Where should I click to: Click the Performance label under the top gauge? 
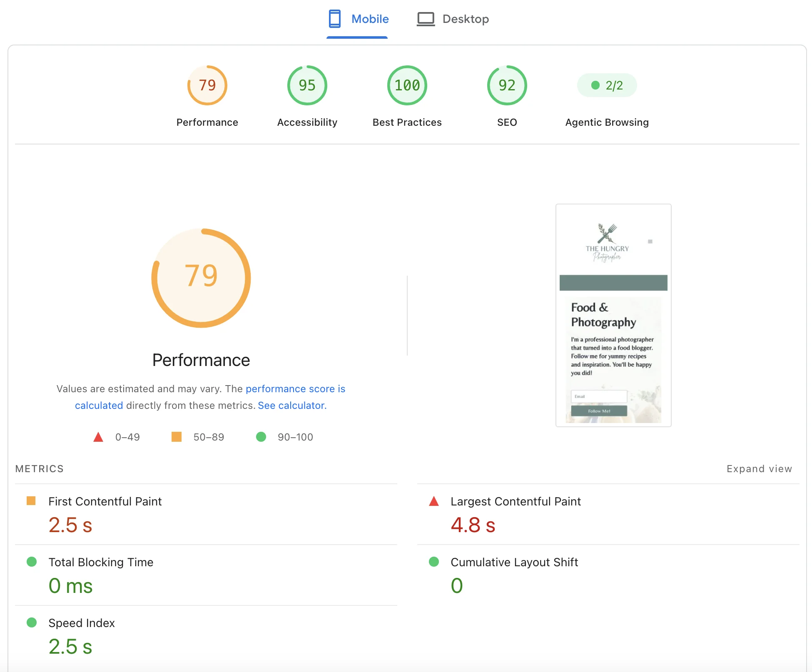[207, 122]
